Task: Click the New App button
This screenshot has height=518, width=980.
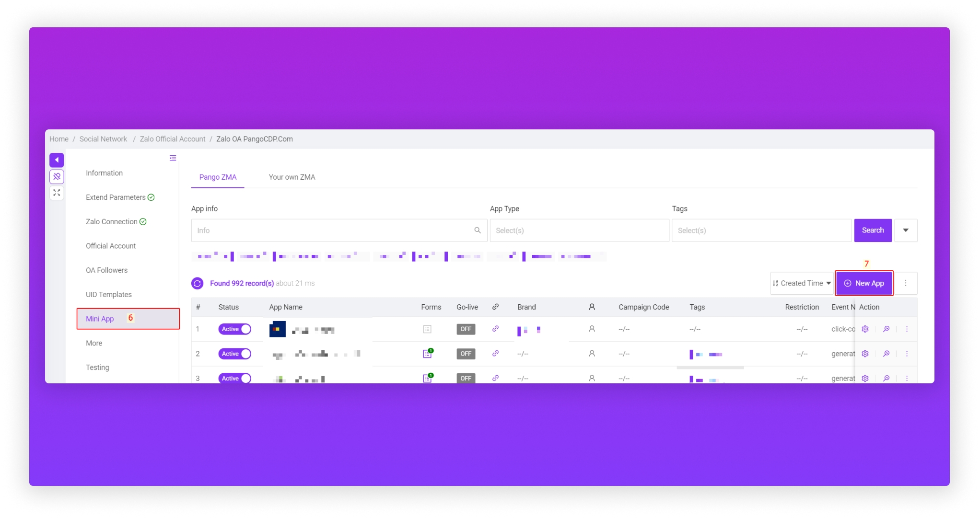Action: pos(864,283)
